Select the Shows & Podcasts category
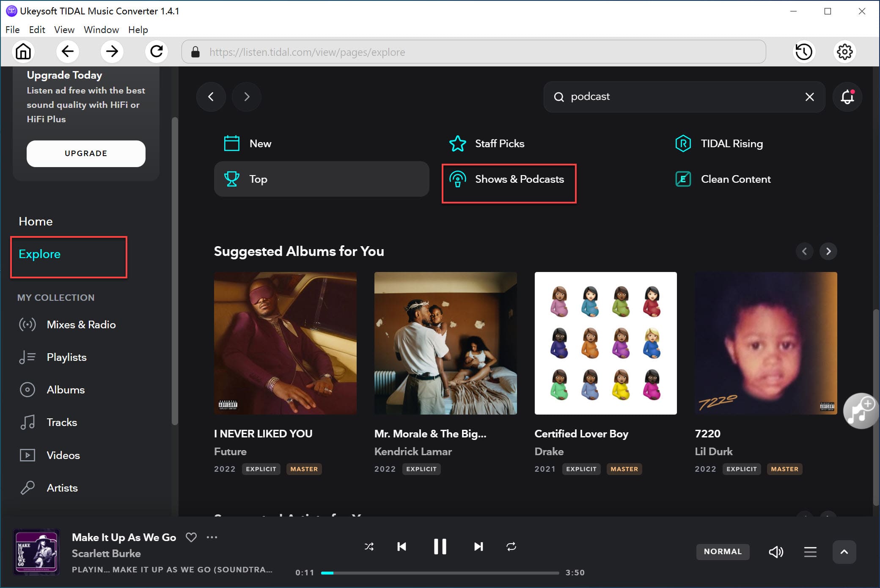Screen dimensions: 880x588 click(x=520, y=179)
